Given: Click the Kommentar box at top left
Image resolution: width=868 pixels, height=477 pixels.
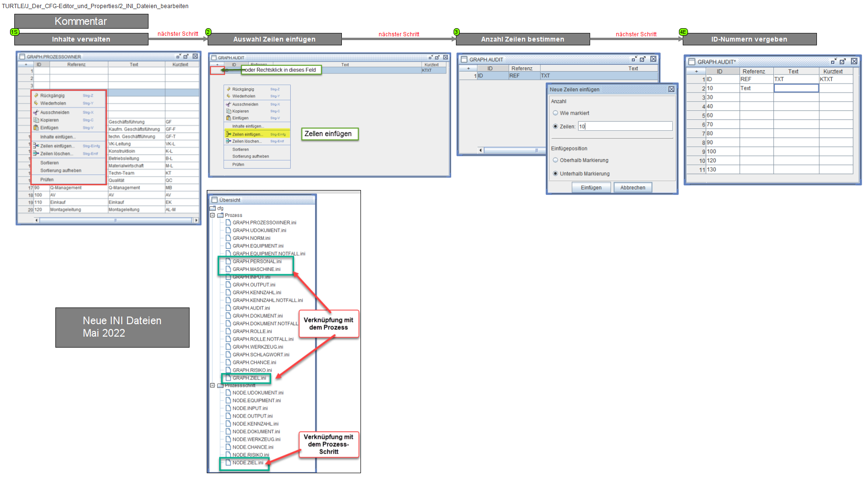Looking at the screenshot, I should pos(81,21).
